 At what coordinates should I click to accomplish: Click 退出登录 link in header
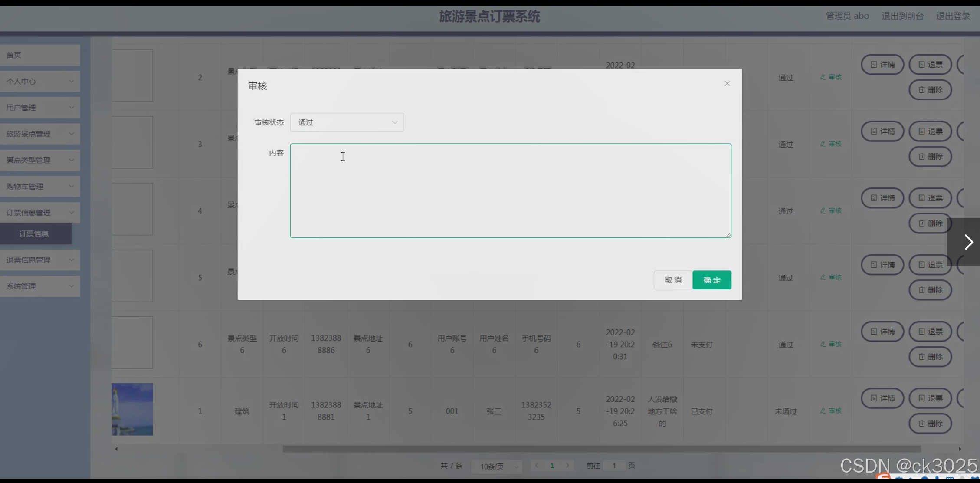[953, 16]
